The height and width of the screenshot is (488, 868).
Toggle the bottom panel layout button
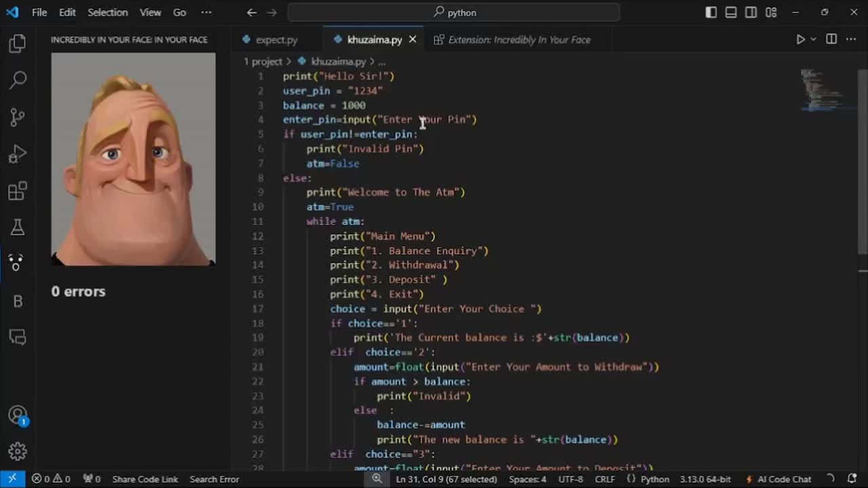731,12
